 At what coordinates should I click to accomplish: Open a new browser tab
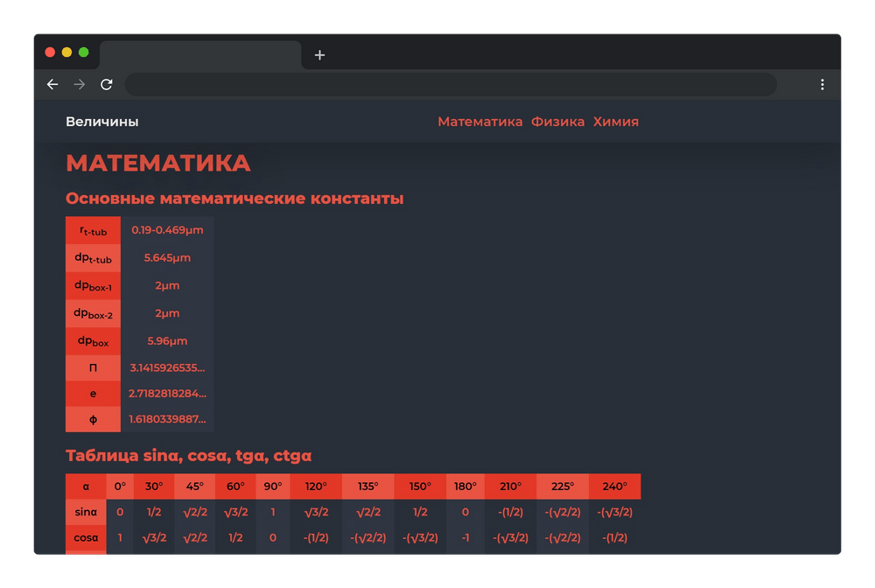pyautogui.click(x=320, y=55)
